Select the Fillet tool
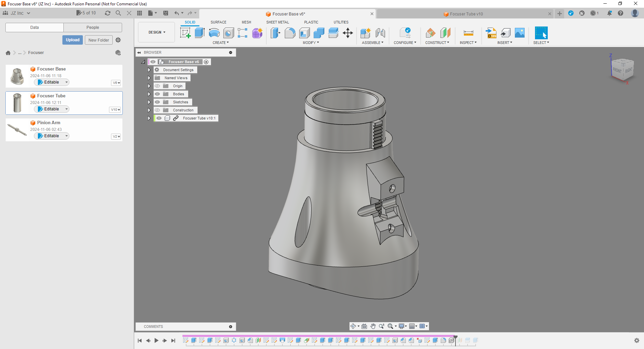This screenshot has height=349, width=644. (x=290, y=33)
